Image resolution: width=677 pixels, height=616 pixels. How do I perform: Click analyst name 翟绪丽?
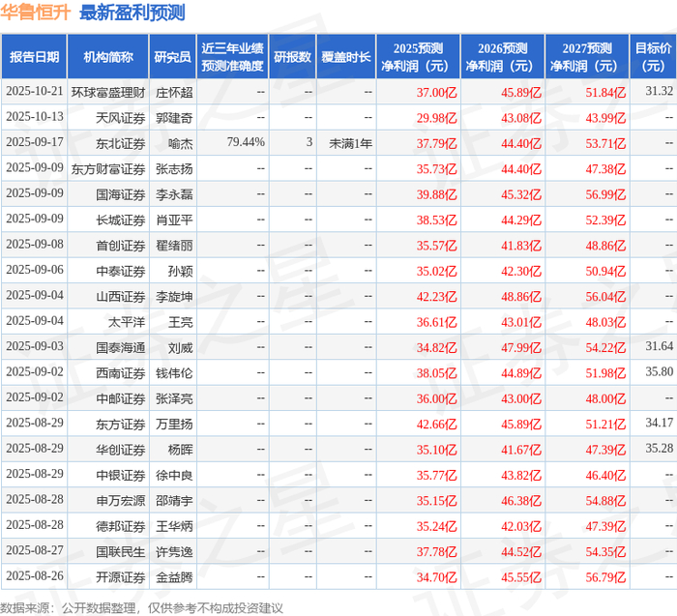point(174,246)
